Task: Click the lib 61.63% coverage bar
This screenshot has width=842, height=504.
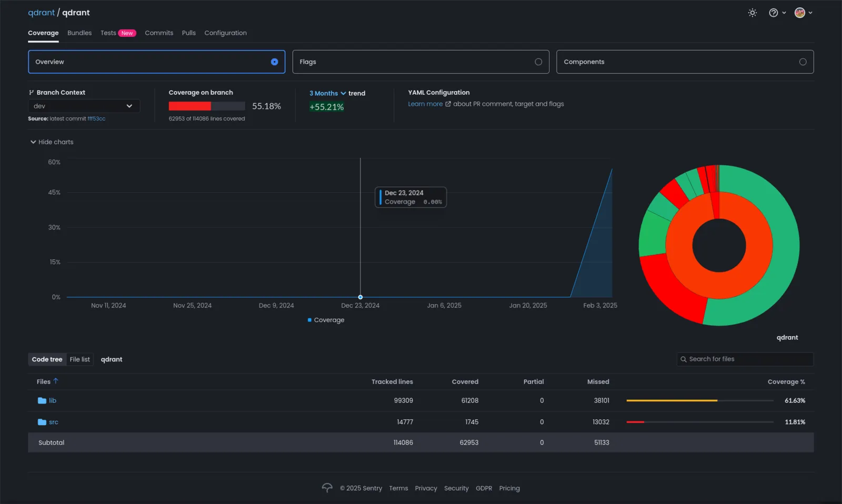Action: click(700, 400)
